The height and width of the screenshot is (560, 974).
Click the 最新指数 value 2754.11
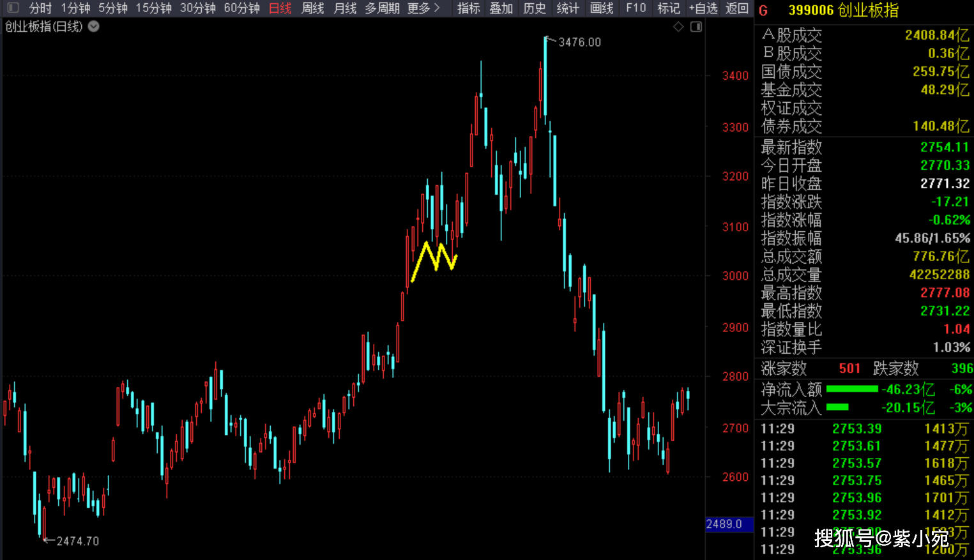[945, 148]
